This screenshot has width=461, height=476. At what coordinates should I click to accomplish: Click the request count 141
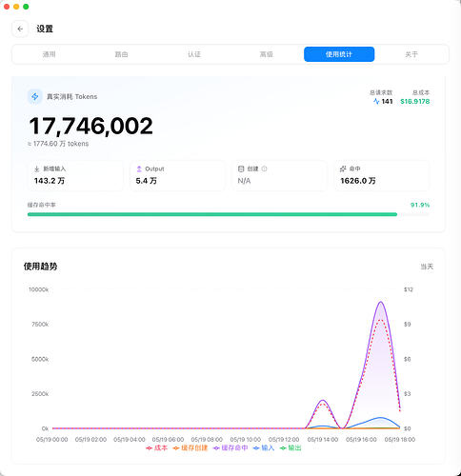(387, 101)
